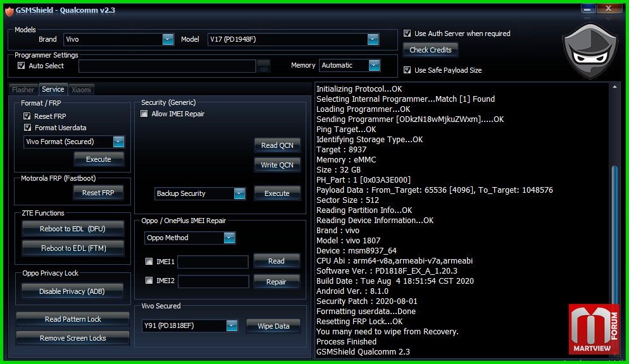This screenshot has height=364, width=629.
Task: Toggle the Format Userdata checkbox
Action: pos(27,128)
